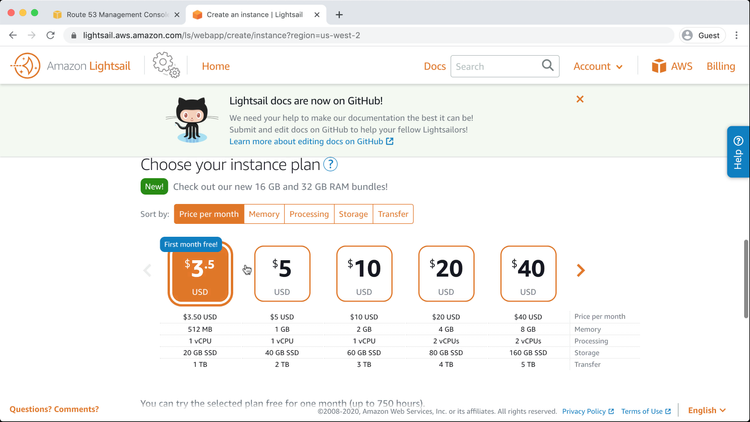Click the search magnifying glass icon
Image resolution: width=750 pixels, height=422 pixels.
click(x=548, y=66)
